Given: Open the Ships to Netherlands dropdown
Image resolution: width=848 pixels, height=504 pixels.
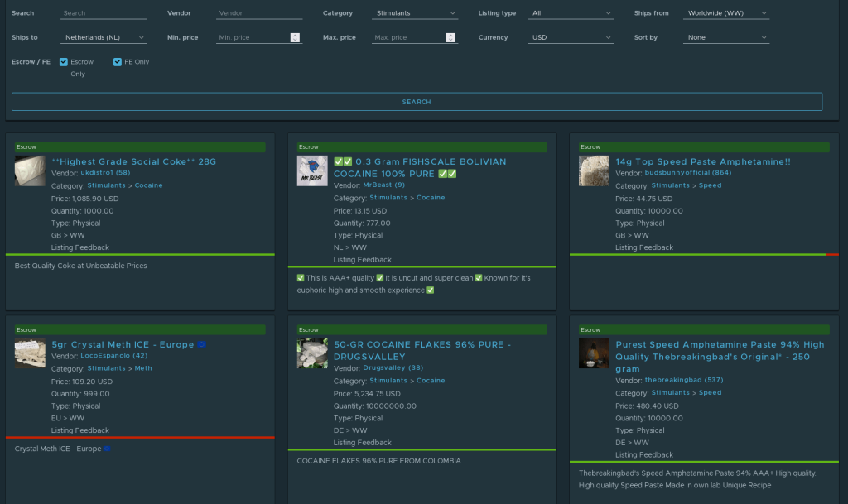Looking at the screenshot, I should (x=104, y=37).
